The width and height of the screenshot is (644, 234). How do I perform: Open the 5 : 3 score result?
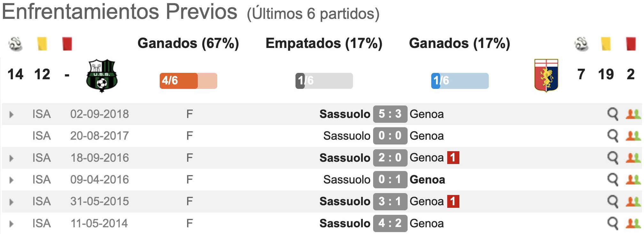point(390,114)
